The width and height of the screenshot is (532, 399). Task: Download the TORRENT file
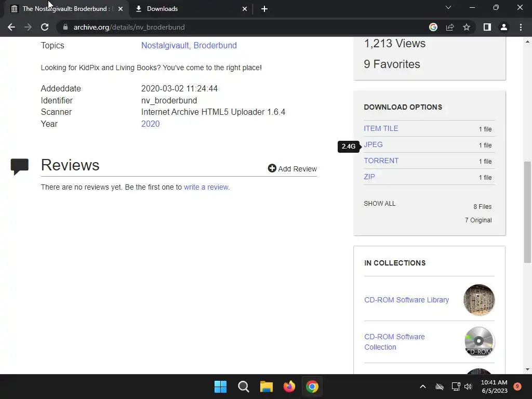coord(381,161)
